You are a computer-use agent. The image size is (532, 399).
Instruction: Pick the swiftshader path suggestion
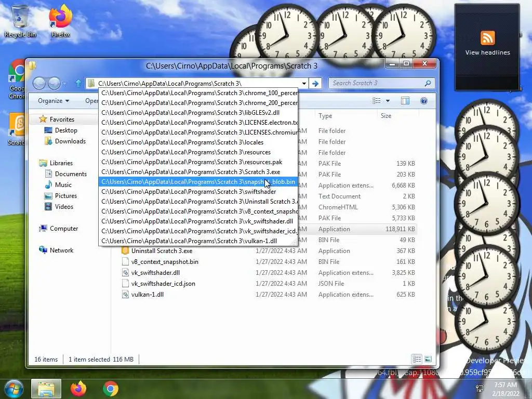coord(198,191)
